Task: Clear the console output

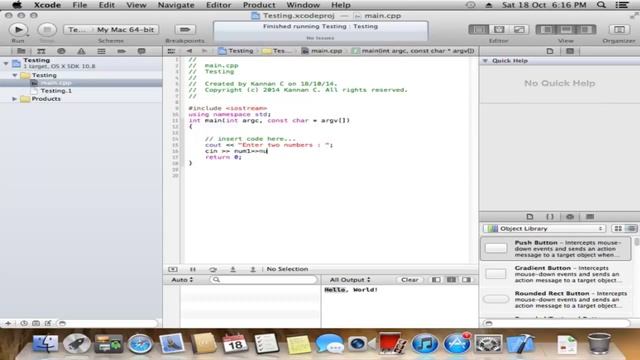Action: click(x=409, y=280)
